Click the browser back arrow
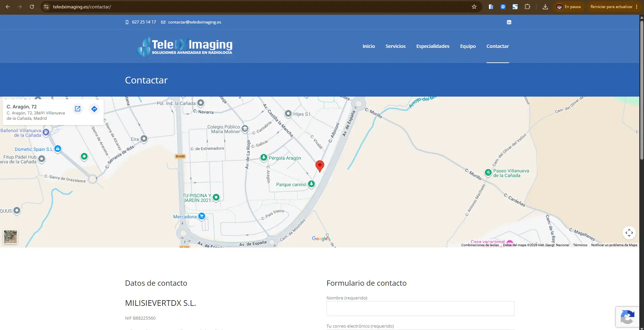The width and height of the screenshot is (644, 330). point(8,7)
